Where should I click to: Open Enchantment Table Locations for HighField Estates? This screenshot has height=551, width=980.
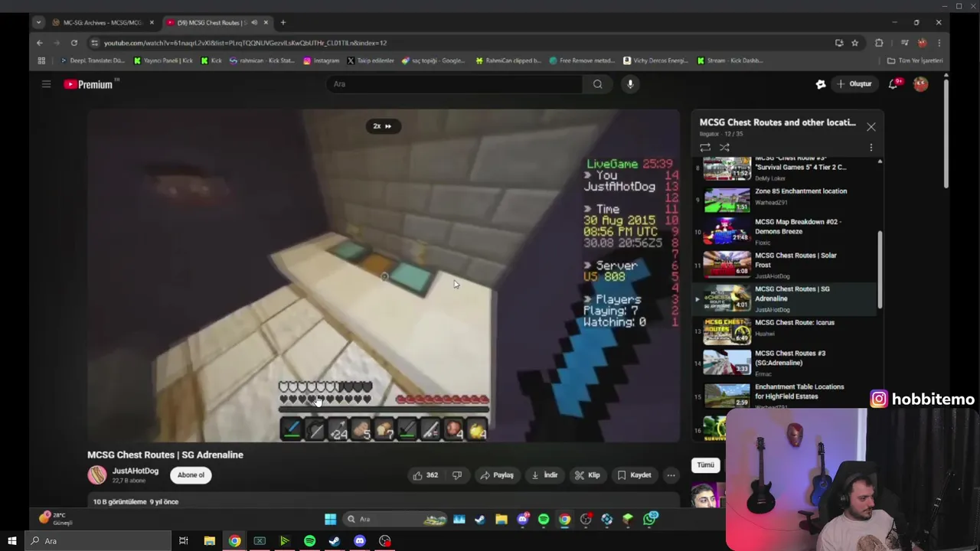coord(786,396)
